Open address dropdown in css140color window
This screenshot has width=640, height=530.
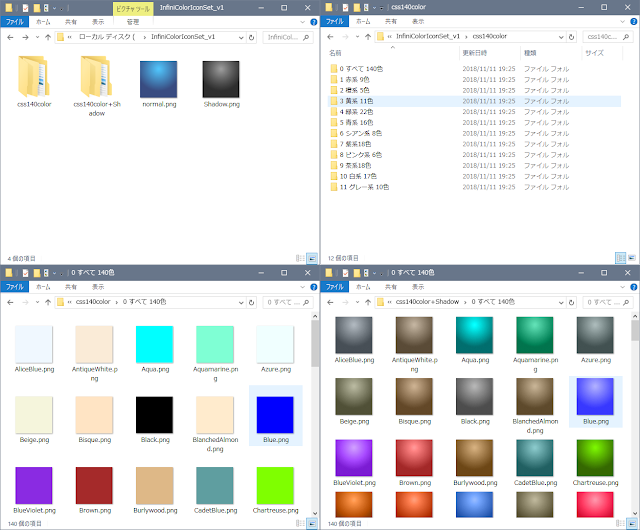pyautogui.click(x=561, y=37)
